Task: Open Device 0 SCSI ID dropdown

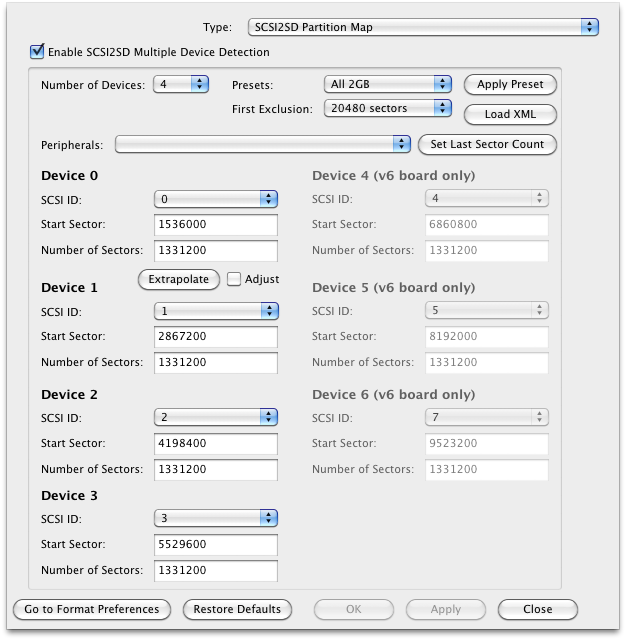Action: 216,199
